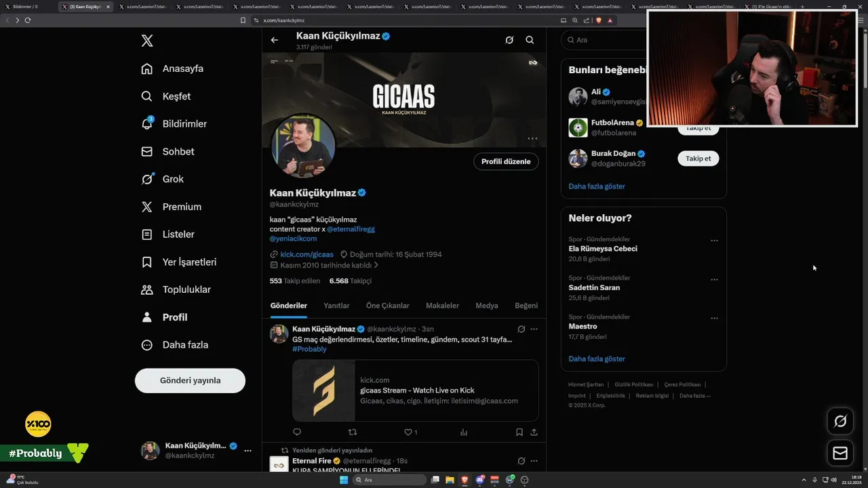Reload the page in browser toolbar

point(28,20)
